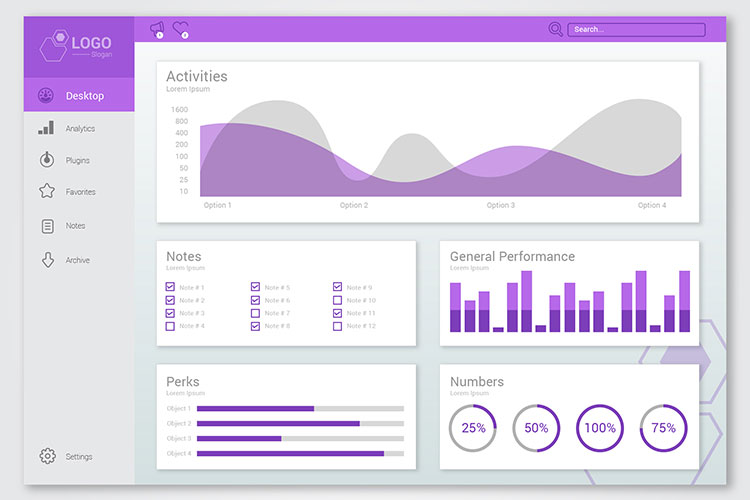Open the Favorites menu item
This screenshot has width=750, height=500.
click(x=79, y=191)
